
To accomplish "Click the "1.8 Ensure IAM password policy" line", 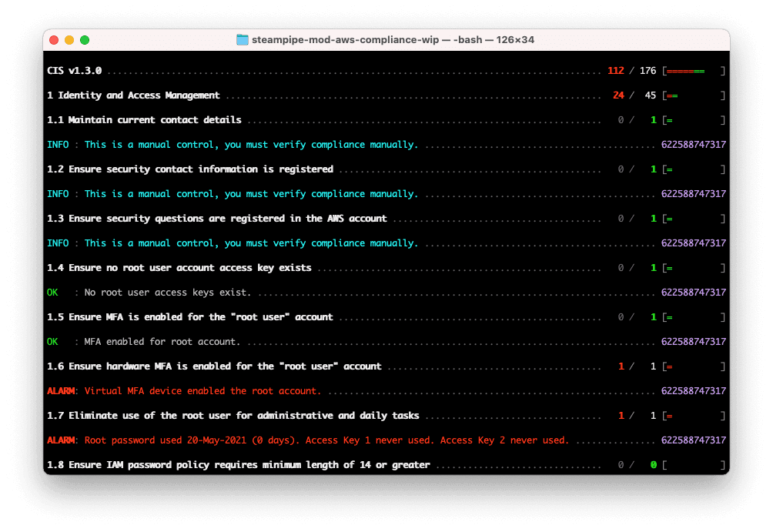I will [239, 465].
